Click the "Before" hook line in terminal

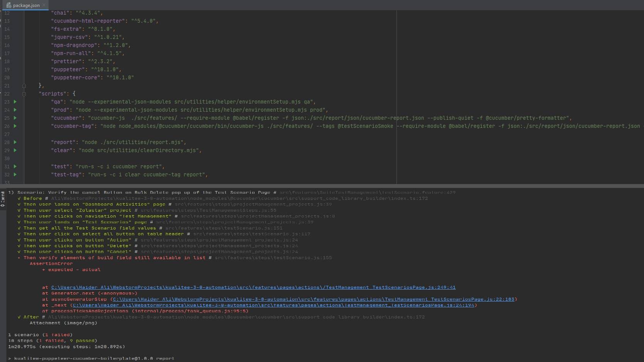pyautogui.click(x=223, y=198)
